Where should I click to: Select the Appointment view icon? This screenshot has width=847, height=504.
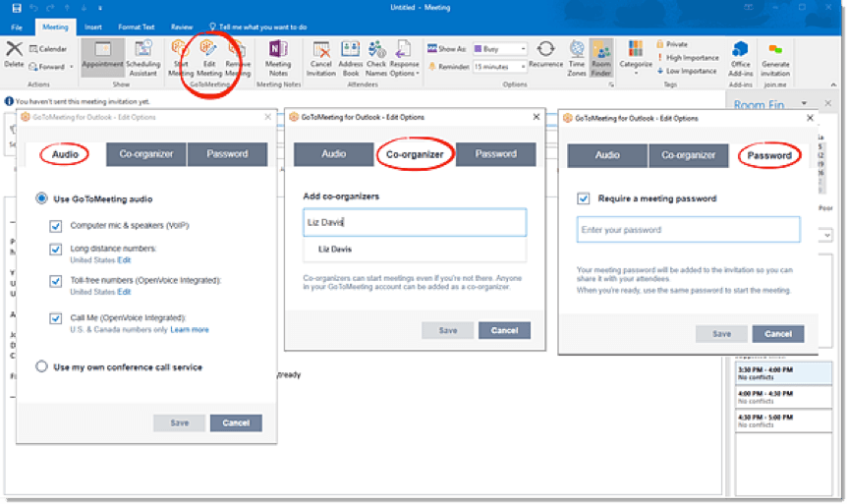pyautogui.click(x=102, y=57)
